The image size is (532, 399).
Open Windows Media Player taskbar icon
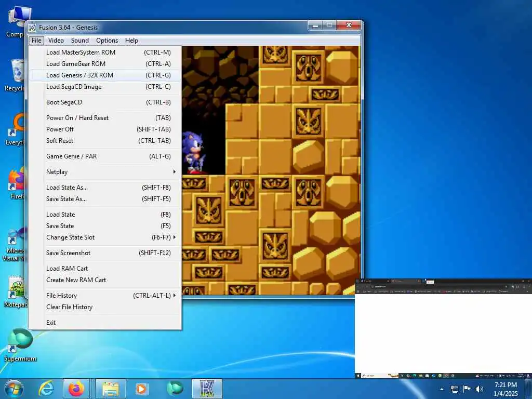pos(141,389)
